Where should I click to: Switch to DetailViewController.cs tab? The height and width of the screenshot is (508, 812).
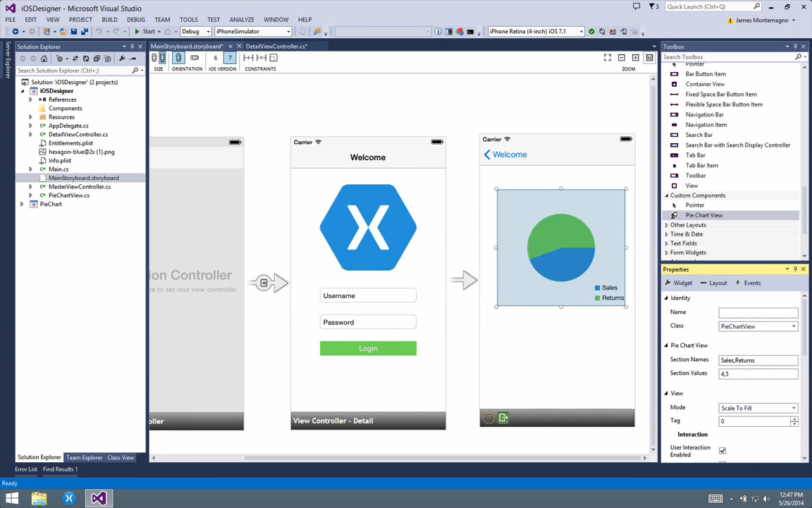click(276, 47)
